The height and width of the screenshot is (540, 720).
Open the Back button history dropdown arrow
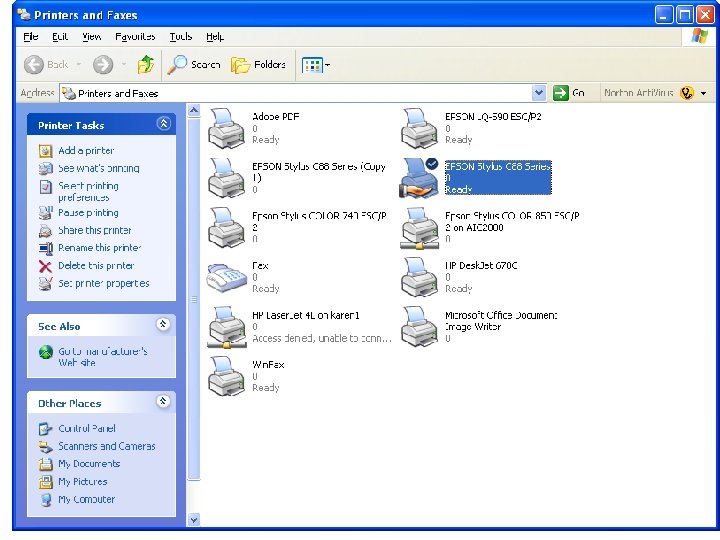pyautogui.click(x=79, y=65)
